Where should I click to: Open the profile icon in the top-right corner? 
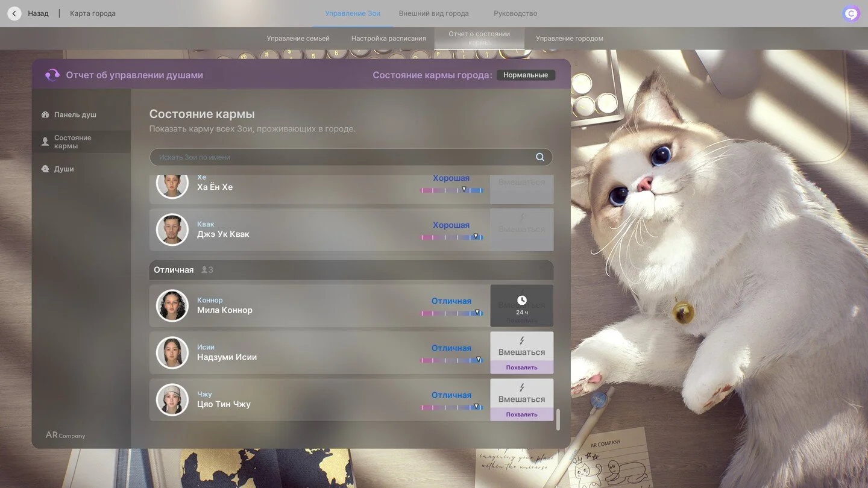851,13
